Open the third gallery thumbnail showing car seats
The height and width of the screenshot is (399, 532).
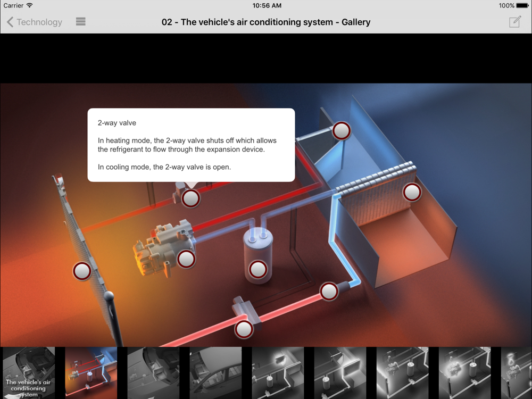153,373
